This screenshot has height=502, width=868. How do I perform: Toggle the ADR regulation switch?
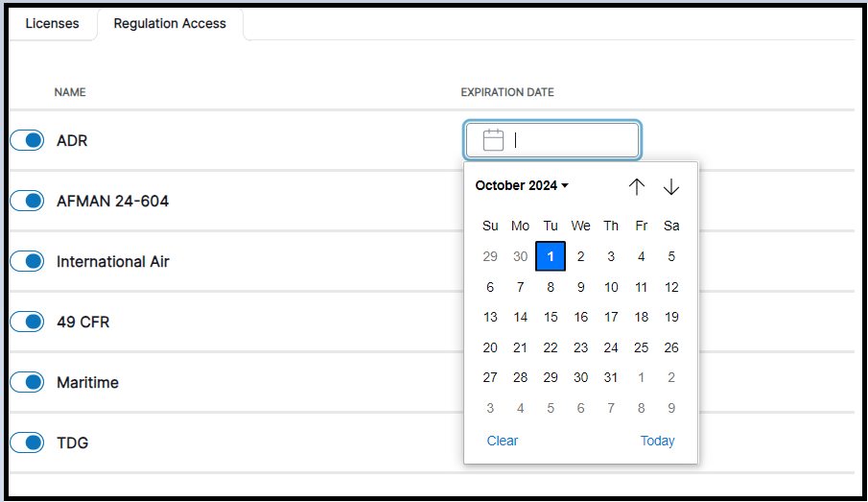[28, 141]
